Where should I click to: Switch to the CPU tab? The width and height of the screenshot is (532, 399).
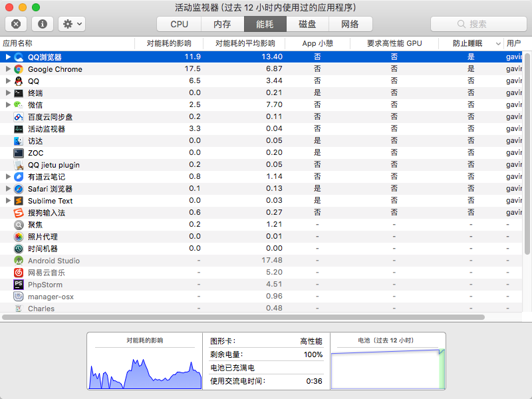point(179,24)
